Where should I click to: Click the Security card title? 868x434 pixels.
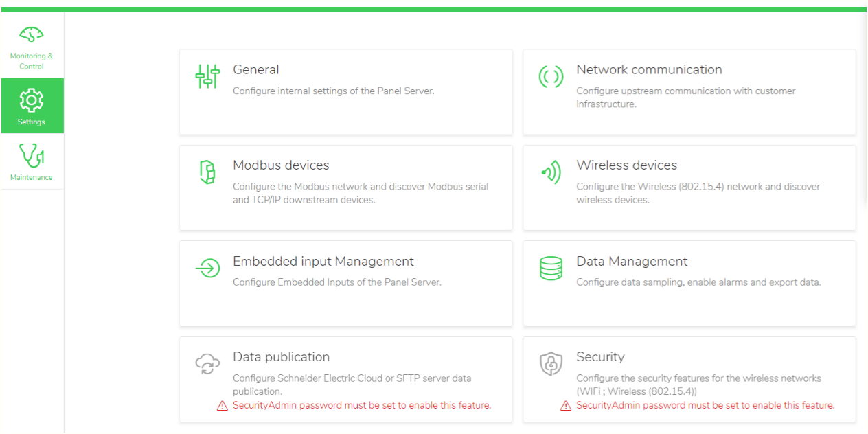coord(600,356)
